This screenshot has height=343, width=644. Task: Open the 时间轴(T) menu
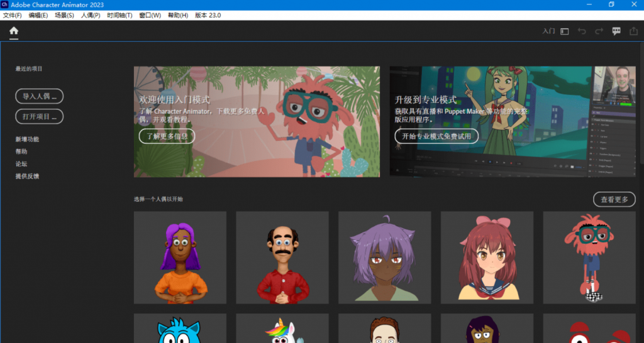click(119, 15)
